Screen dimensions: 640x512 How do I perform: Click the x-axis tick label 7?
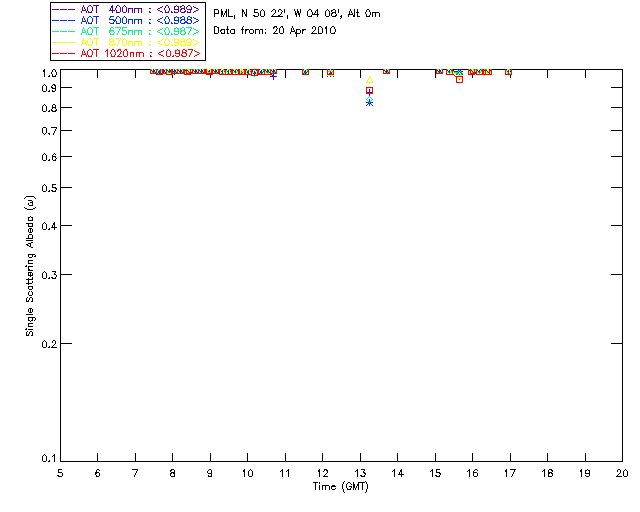pos(135,473)
